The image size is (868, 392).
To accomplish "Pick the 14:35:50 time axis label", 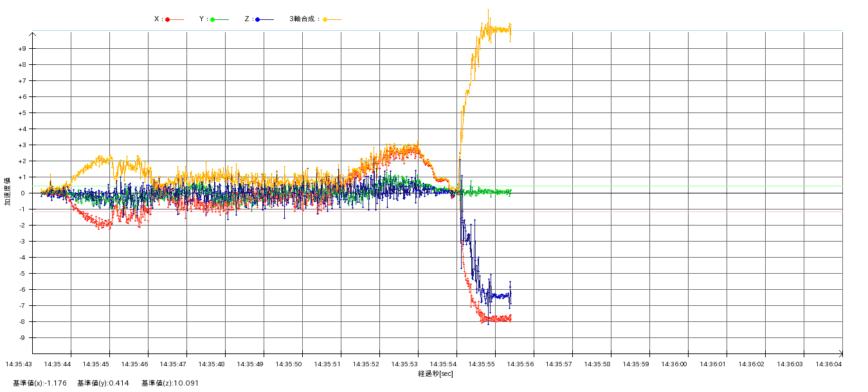I will pyautogui.click(x=289, y=364).
